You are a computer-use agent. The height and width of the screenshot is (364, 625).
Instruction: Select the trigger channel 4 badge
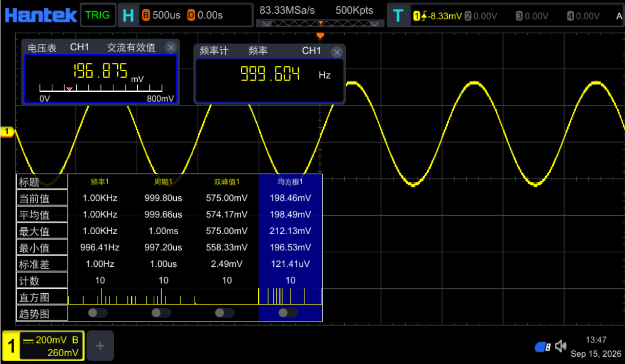(570, 16)
